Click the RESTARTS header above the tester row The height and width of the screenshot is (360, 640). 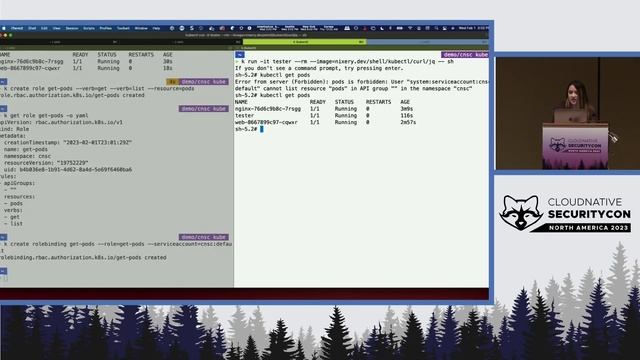point(378,102)
